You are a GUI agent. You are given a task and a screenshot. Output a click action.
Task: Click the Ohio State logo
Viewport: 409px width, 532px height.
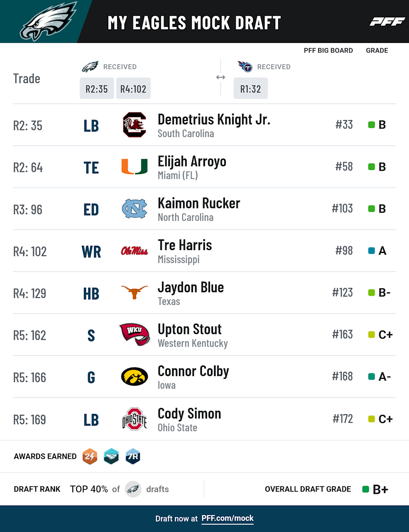tap(134, 419)
